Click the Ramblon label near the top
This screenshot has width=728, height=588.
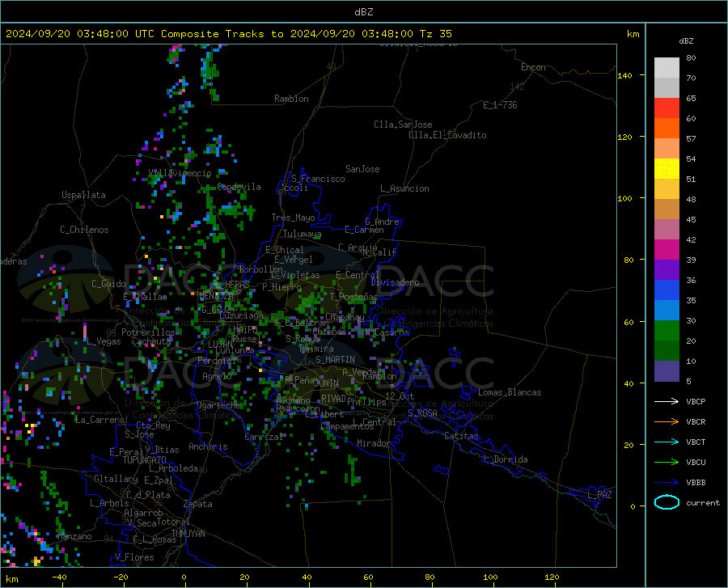tap(291, 99)
